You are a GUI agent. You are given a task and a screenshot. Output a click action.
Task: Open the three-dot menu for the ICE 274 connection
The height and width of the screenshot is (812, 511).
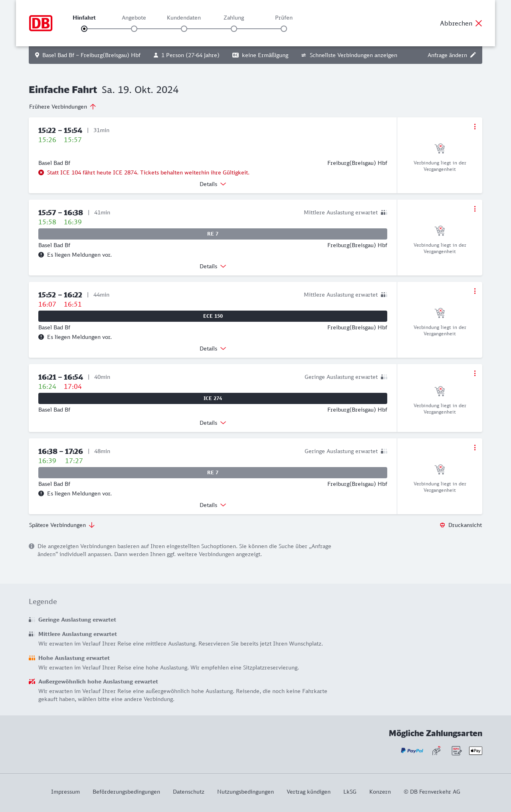(x=475, y=373)
